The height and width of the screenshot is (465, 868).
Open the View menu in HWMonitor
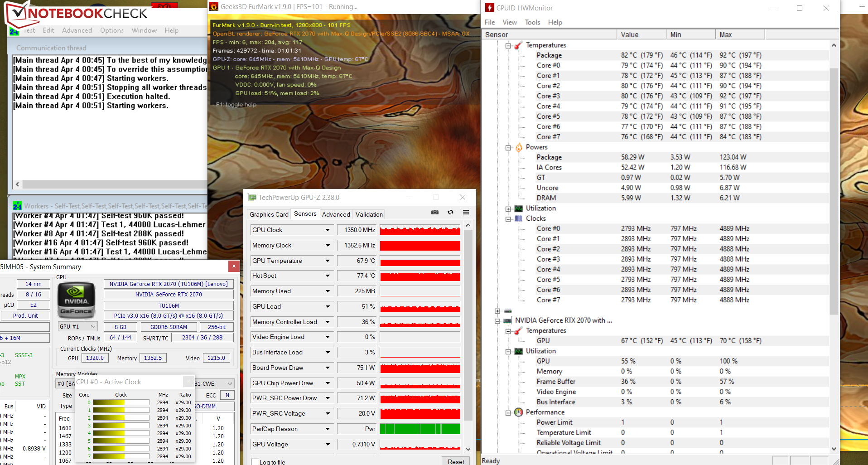coord(510,22)
